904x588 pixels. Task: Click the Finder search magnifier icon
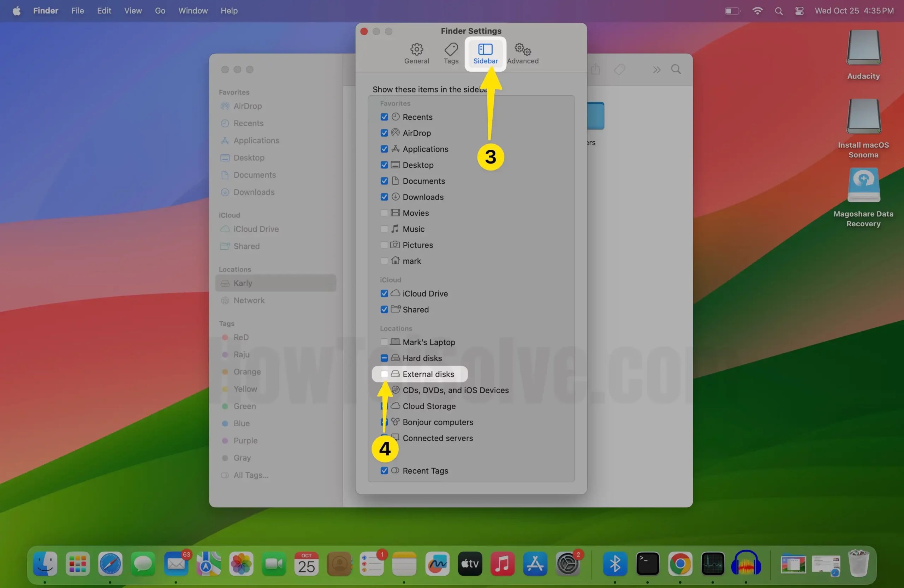coord(676,70)
